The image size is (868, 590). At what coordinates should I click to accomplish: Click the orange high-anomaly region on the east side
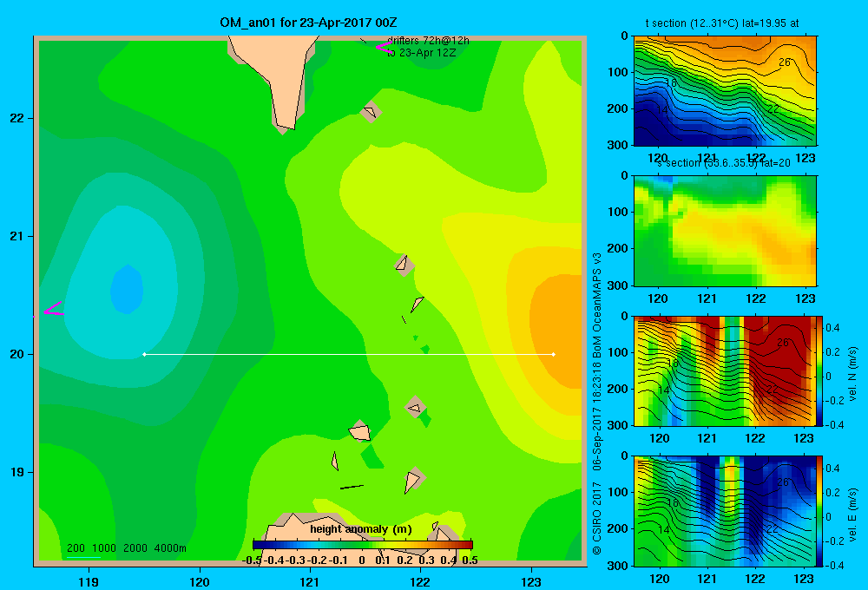[x=556, y=330]
